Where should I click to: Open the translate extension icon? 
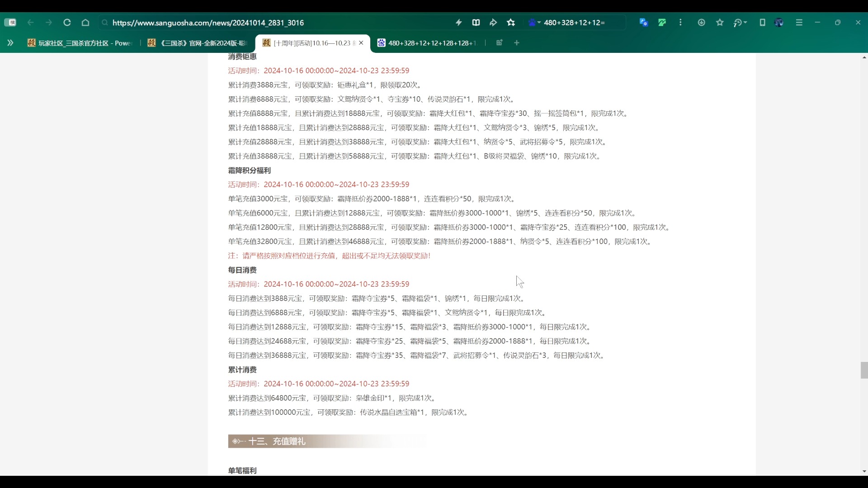click(644, 23)
